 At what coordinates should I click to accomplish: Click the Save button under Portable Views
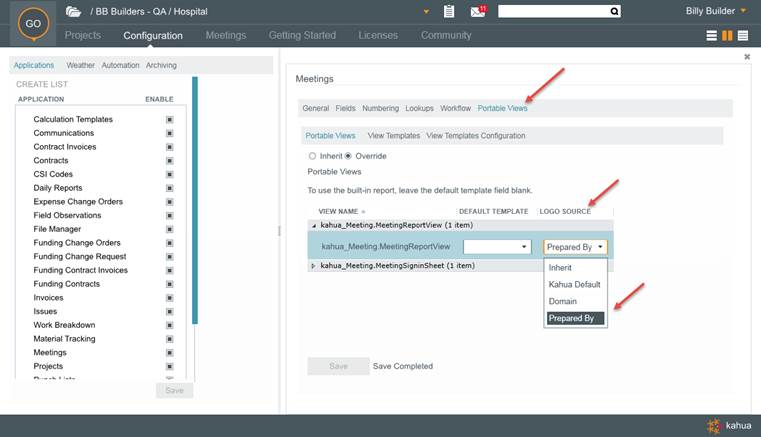click(x=338, y=366)
